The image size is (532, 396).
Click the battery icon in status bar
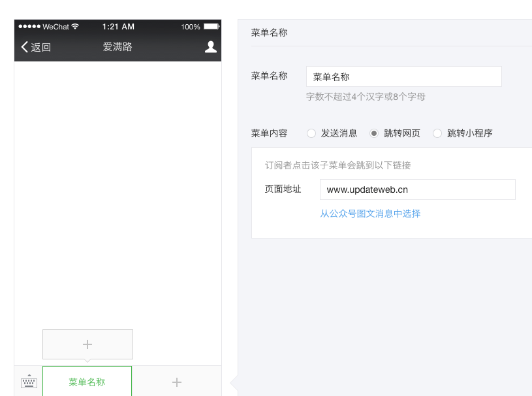coord(211,27)
